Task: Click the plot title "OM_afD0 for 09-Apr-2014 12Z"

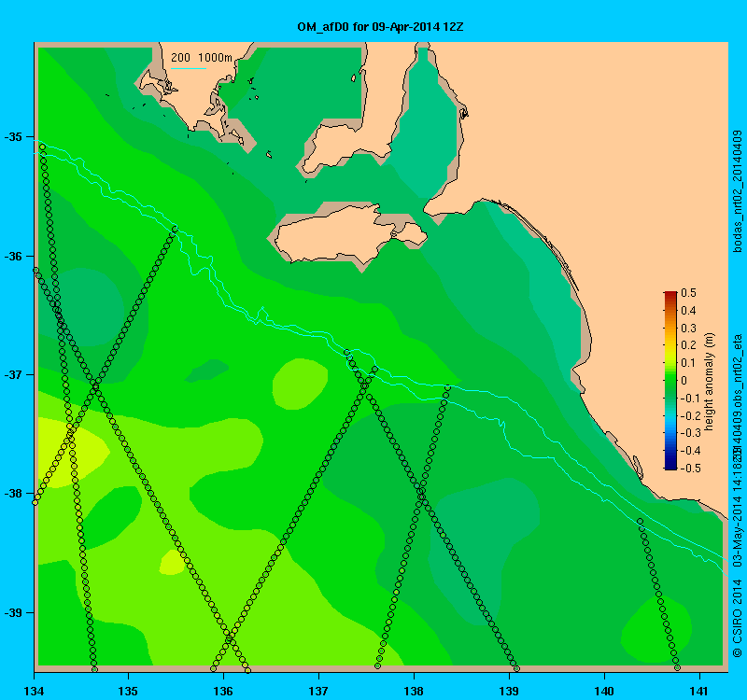Action: click(x=380, y=27)
